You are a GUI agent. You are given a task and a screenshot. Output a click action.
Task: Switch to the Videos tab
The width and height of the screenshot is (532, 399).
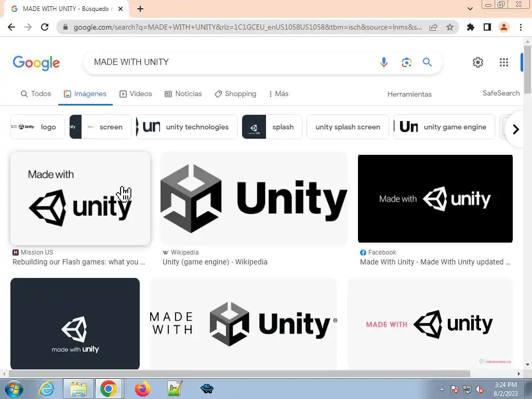pos(136,94)
